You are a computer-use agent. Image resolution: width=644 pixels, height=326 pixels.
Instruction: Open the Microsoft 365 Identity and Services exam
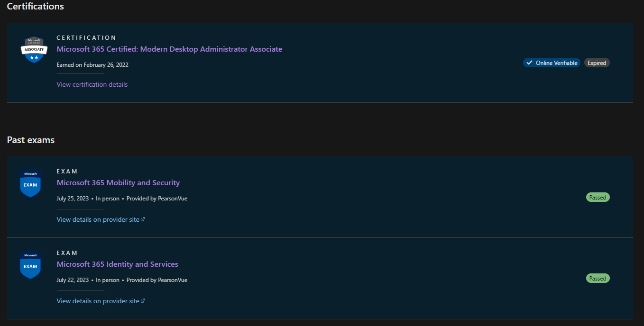coord(117,264)
